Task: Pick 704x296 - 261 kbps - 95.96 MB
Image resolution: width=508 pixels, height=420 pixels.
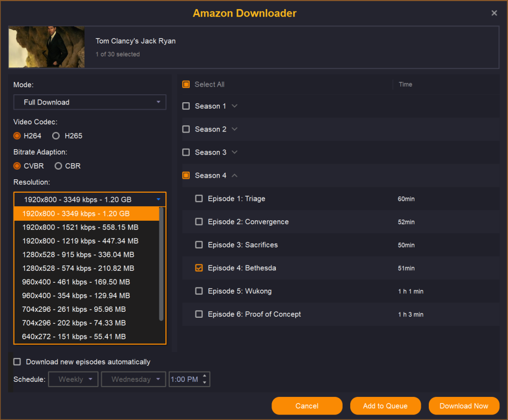Action: pyautogui.click(x=87, y=309)
